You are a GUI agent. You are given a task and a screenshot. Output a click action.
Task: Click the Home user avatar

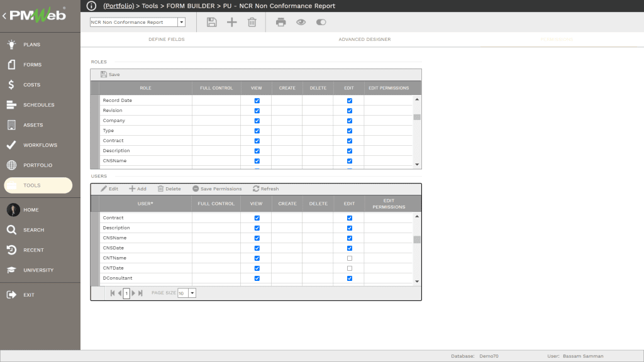(13, 210)
